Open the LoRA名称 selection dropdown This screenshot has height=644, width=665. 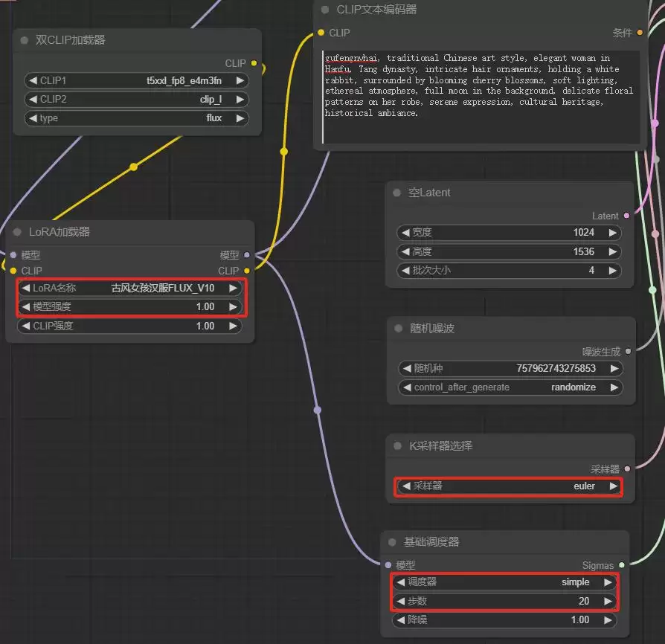[x=129, y=289]
